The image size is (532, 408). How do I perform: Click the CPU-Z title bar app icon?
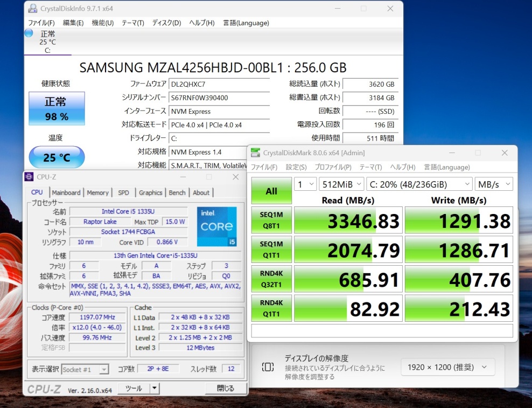(30, 177)
